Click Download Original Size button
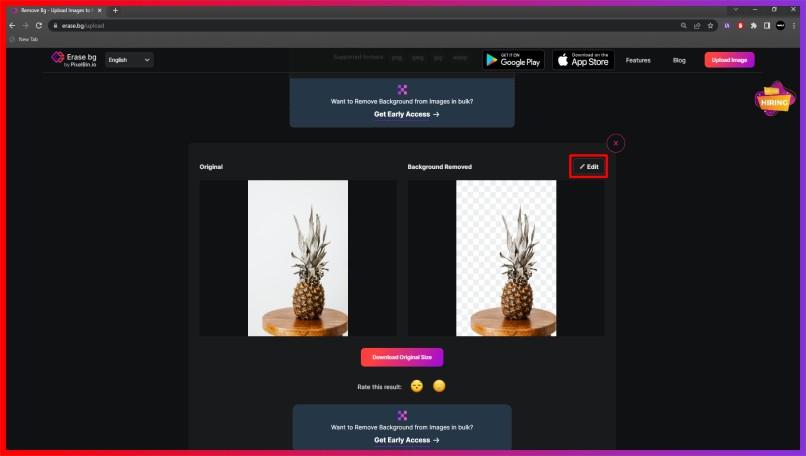The image size is (806, 456). [x=402, y=357]
